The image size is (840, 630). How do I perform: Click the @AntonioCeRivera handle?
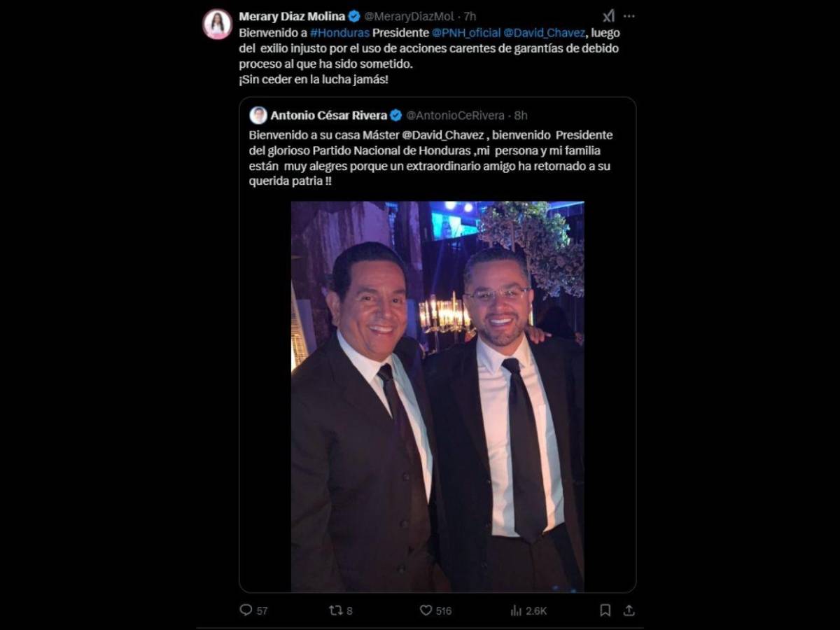[x=456, y=115]
